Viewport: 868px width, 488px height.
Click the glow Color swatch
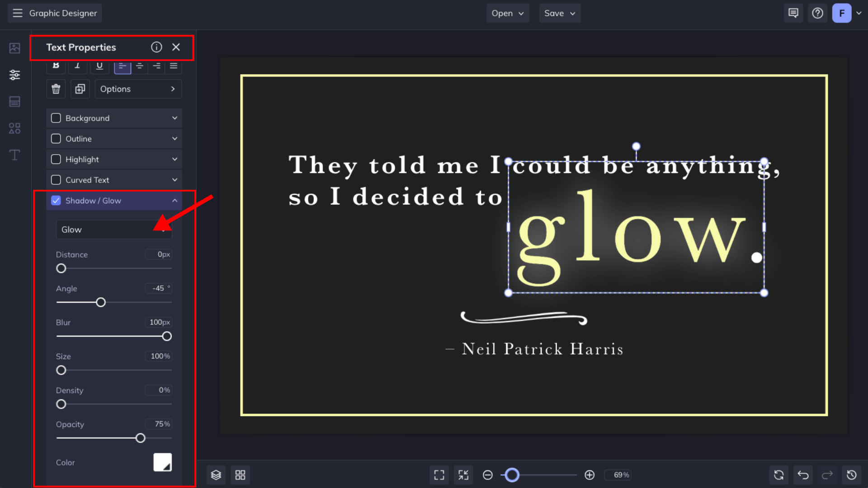point(162,462)
